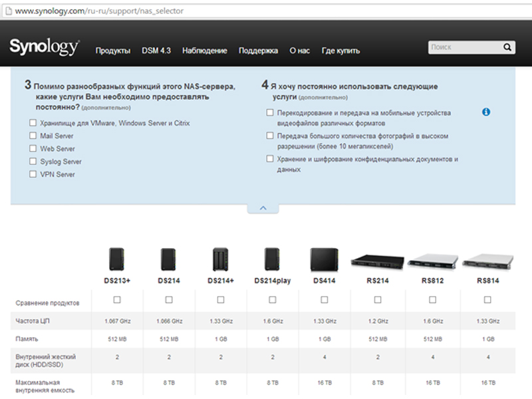Tick compare checkbox for DS213+
This screenshot has width=532, height=399.
coord(117,300)
